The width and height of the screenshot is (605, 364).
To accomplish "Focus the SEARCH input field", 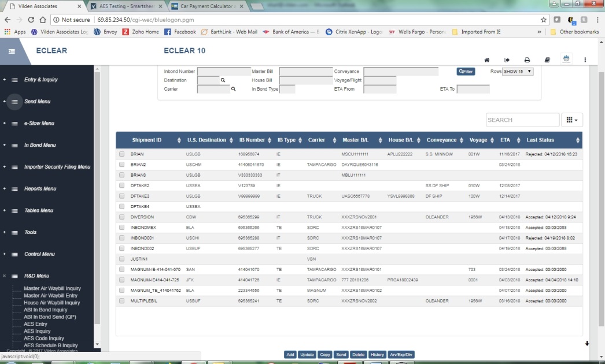I will tap(522, 120).
